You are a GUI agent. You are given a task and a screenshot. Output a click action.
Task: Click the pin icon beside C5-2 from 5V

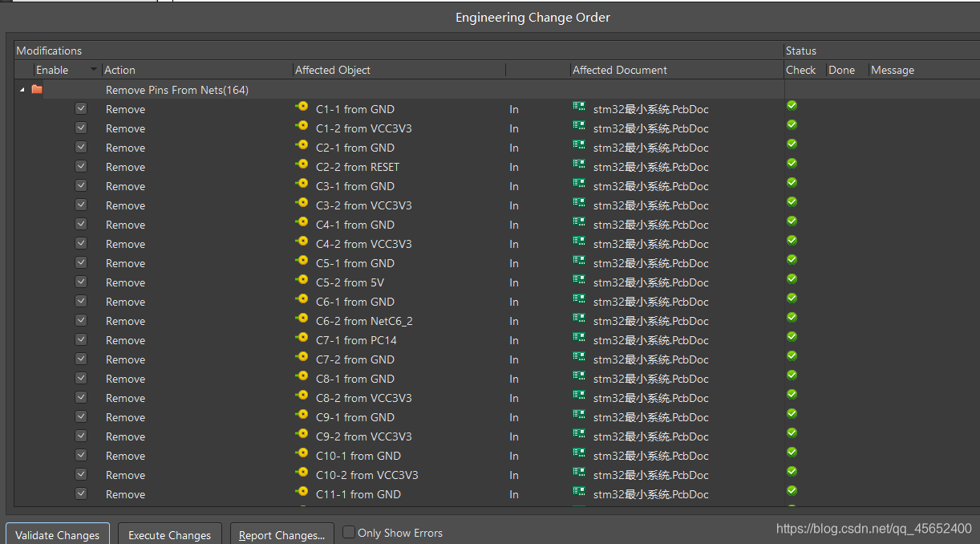[302, 282]
